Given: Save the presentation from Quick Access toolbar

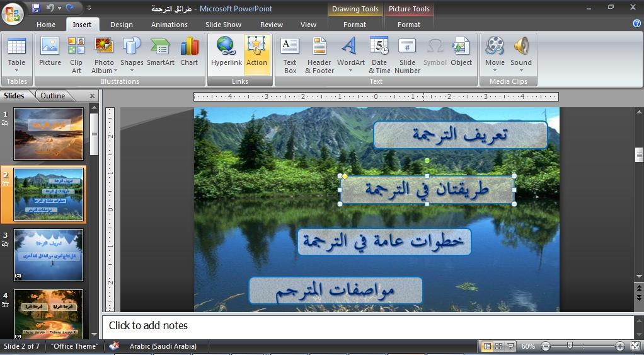Looking at the screenshot, I should (x=36, y=8).
